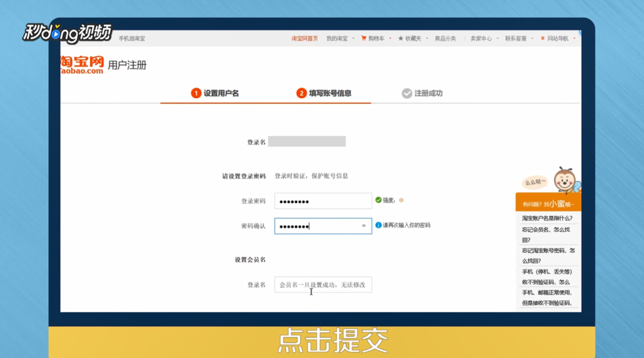Expand the 收藏夹 dropdown arrow
Screen dimensions: 644x358
[x=427, y=38]
